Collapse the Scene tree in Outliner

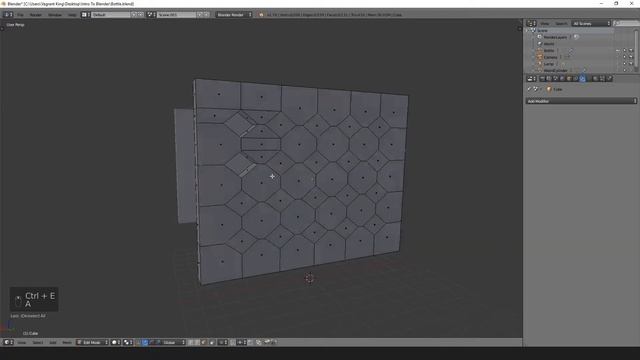pyautogui.click(x=527, y=31)
